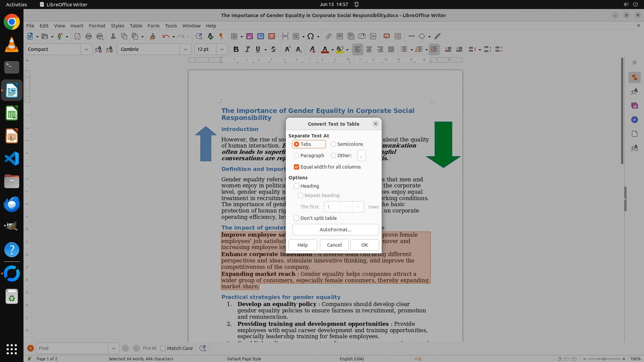Expand the Cambria font name dropdown
Screen dimensions: 644x362
185,49
